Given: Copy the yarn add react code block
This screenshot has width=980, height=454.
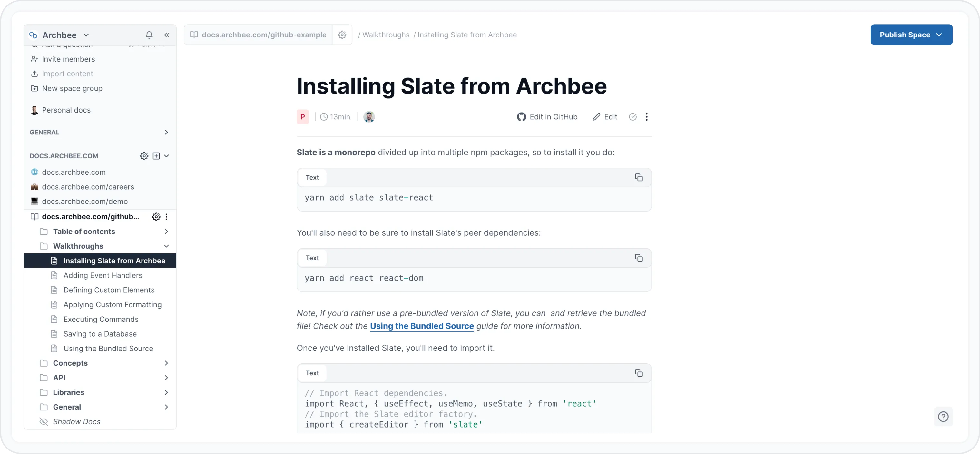Looking at the screenshot, I should [638, 258].
